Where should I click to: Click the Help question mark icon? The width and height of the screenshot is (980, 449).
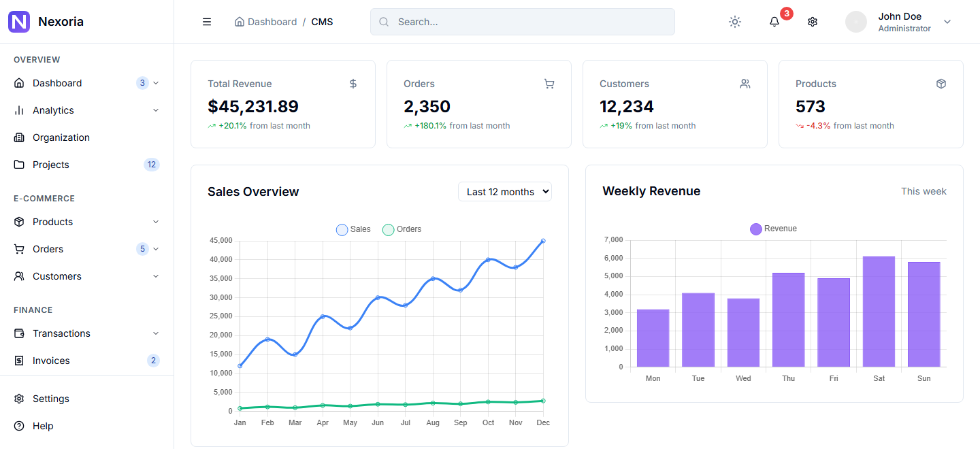[19, 426]
